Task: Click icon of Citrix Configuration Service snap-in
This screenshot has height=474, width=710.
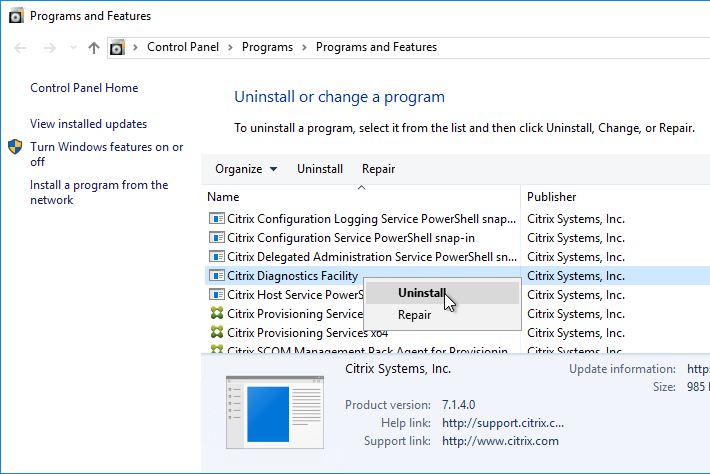Action: pyautogui.click(x=217, y=238)
